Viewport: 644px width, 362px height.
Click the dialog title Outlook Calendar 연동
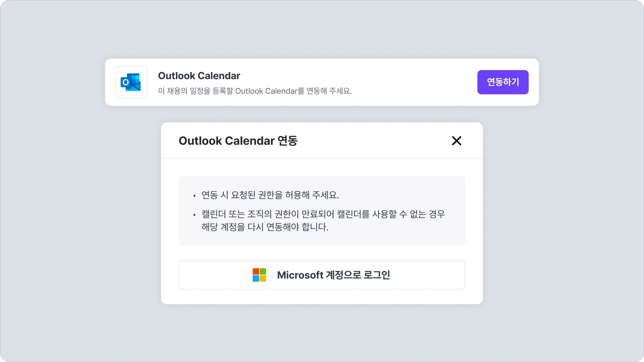238,141
